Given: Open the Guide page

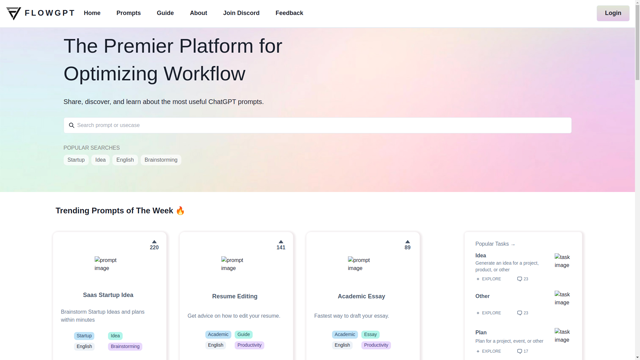Looking at the screenshot, I should click(x=165, y=13).
